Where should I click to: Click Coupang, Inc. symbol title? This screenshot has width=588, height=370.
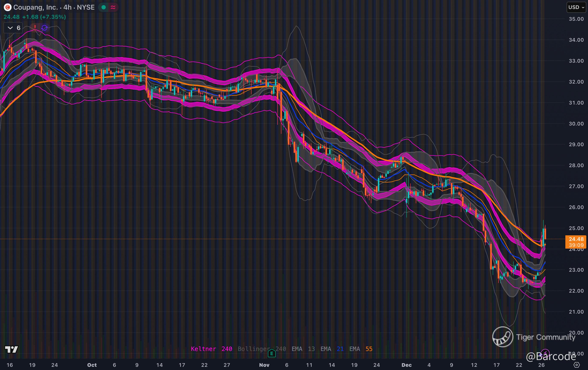pos(35,7)
